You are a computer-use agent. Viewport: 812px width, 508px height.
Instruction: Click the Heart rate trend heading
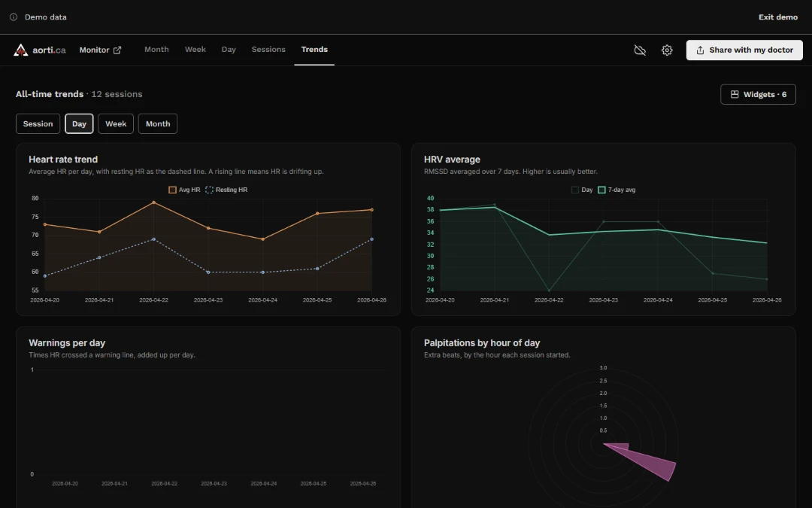tap(63, 159)
